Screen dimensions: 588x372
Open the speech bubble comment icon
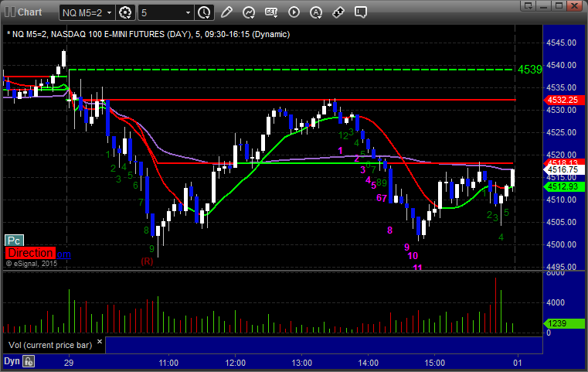click(361, 12)
